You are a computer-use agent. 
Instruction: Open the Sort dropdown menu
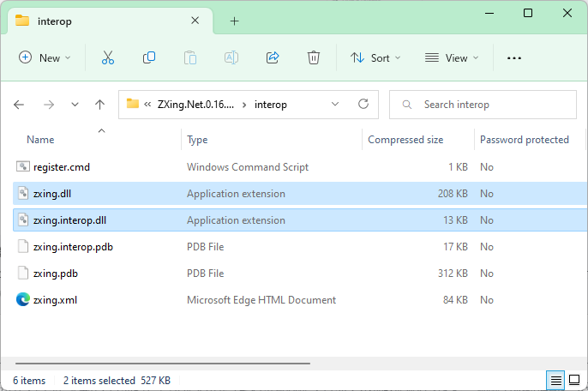(x=375, y=57)
